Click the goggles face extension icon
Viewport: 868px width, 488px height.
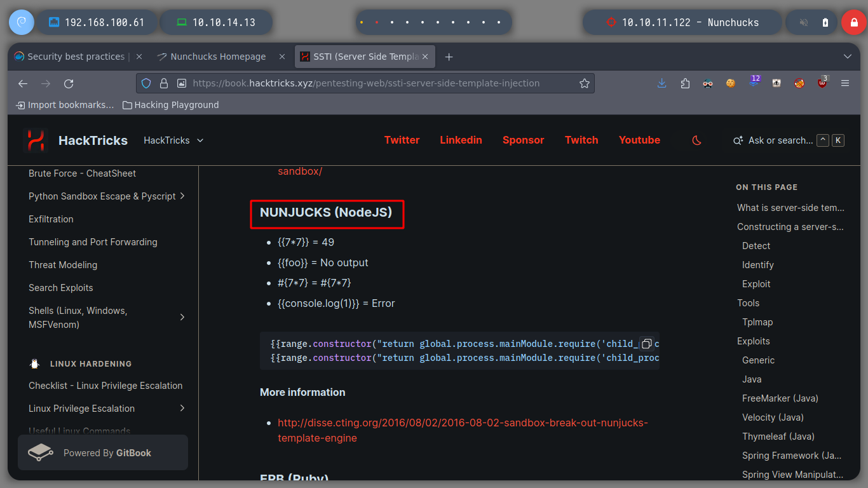coord(708,83)
